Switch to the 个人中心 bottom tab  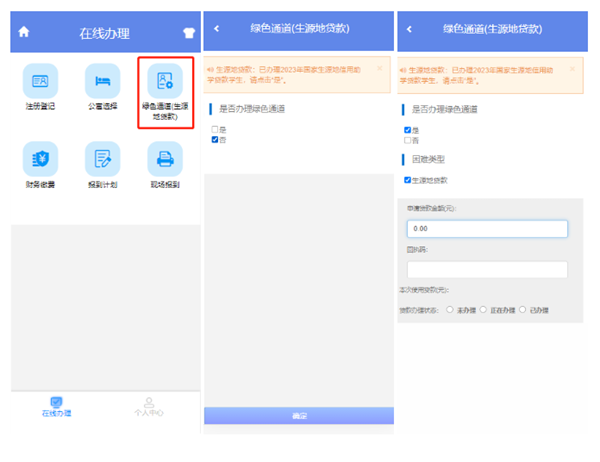tap(149, 407)
